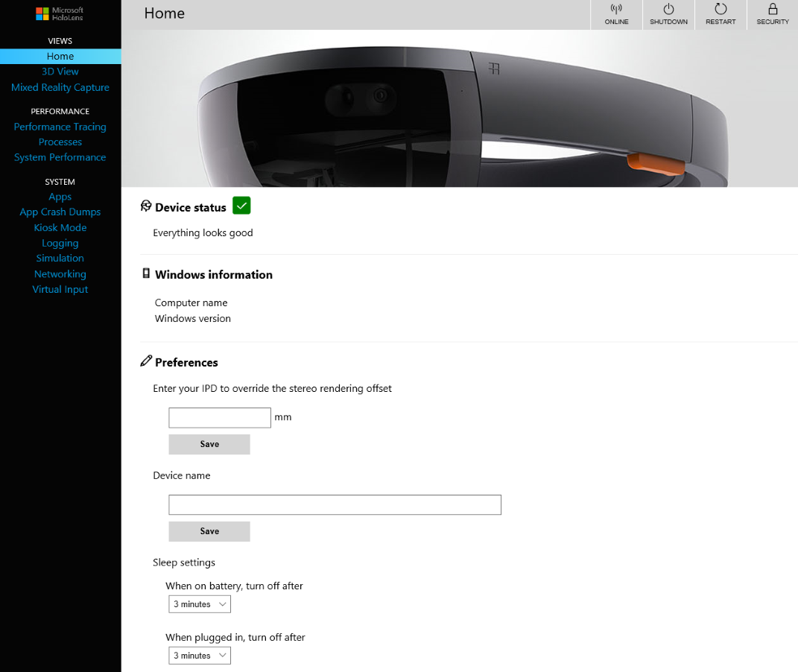Click the SYSTEM section header
The width and height of the screenshot is (798, 672).
60,182
